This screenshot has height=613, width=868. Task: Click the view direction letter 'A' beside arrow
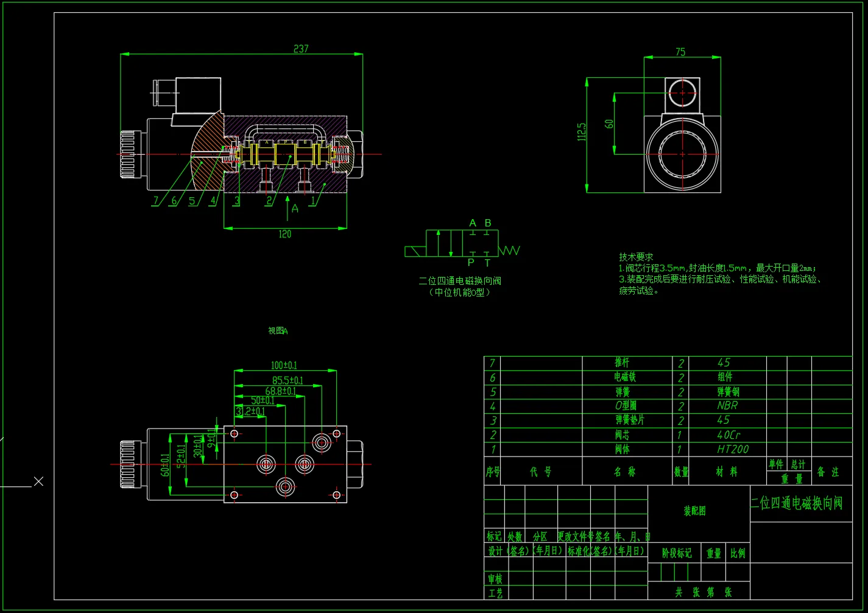[295, 208]
